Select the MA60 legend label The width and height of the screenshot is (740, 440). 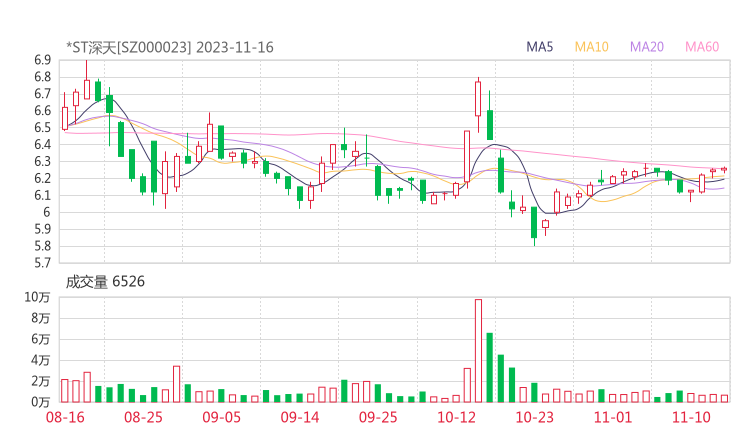tap(702, 47)
